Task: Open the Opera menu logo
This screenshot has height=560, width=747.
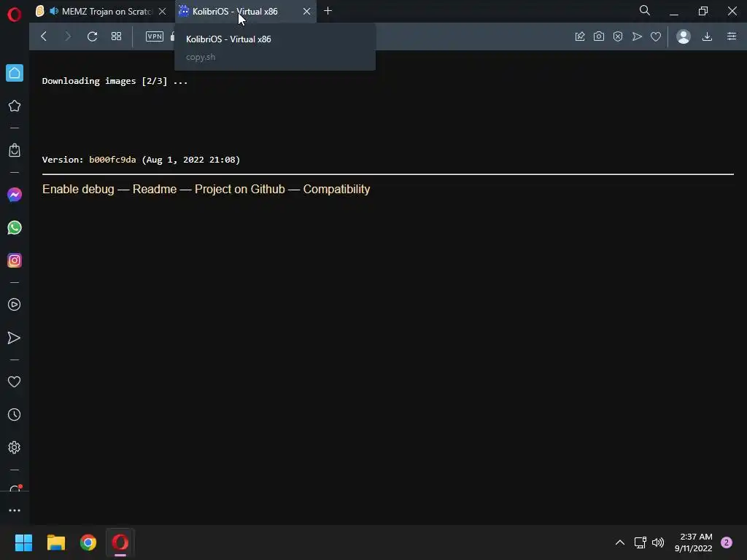Action: coord(15,15)
